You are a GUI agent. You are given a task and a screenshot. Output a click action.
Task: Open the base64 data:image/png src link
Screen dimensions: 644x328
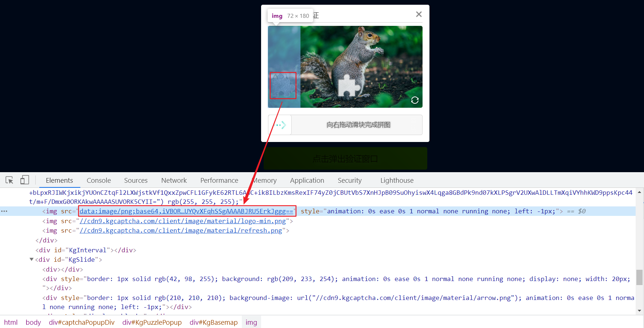[187, 211]
